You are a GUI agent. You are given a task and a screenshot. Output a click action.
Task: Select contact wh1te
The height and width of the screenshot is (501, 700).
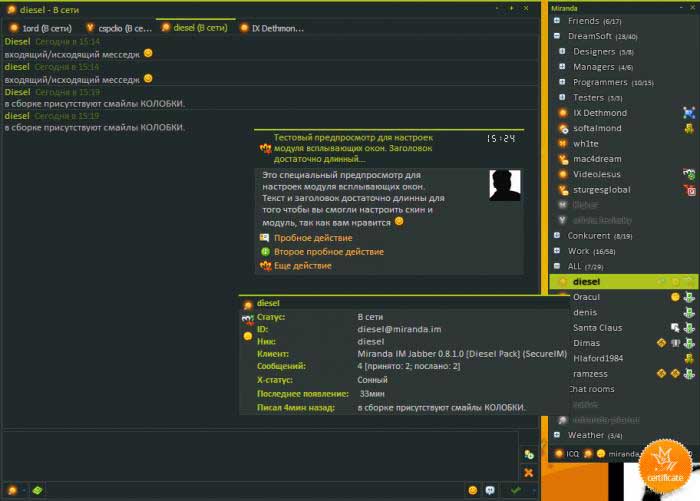(x=585, y=144)
